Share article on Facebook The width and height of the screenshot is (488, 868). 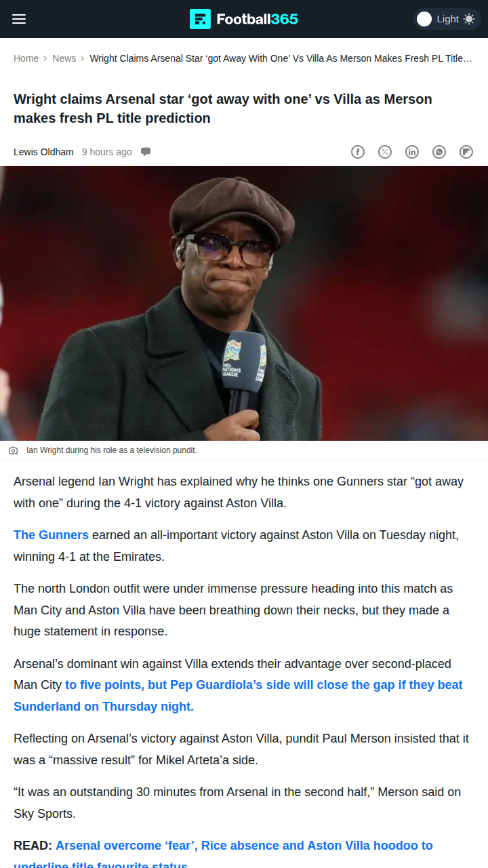(358, 152)
